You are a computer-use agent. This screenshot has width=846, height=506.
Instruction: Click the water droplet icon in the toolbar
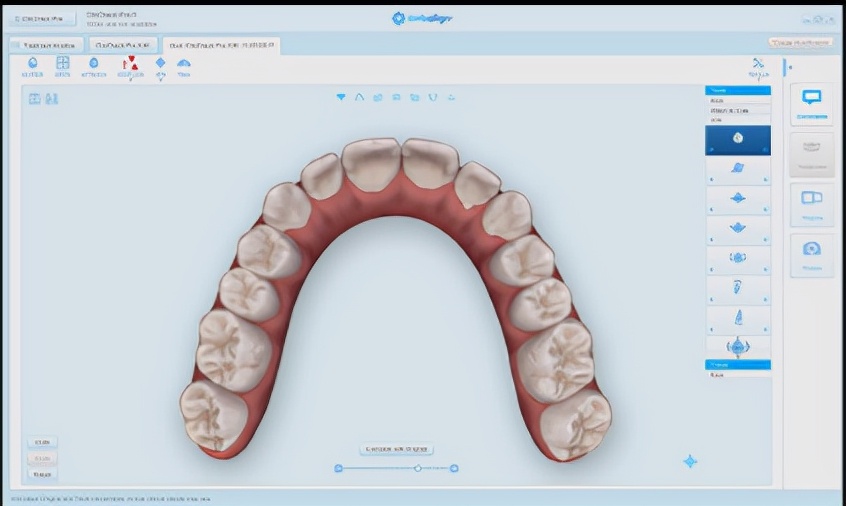33,64
